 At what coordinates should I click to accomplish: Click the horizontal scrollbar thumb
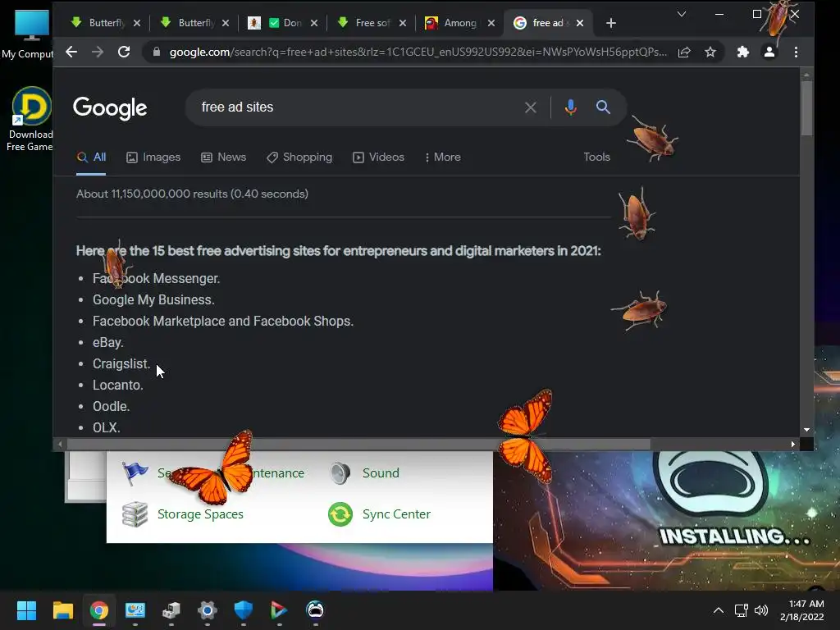[x=358, y=444]
